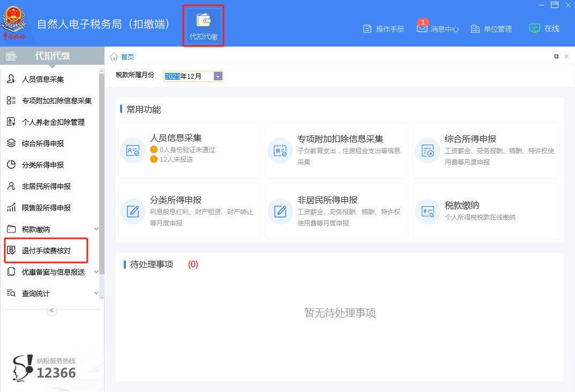Open the 操作手册 link
Image resolution: width=575 pixels, height=392 pixels.
(x=390, y=29)
